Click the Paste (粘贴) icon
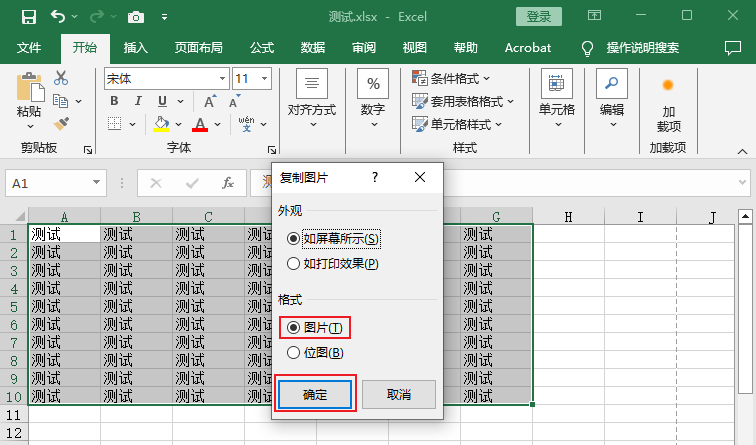756x445 pixels. [x=29, y=90]
